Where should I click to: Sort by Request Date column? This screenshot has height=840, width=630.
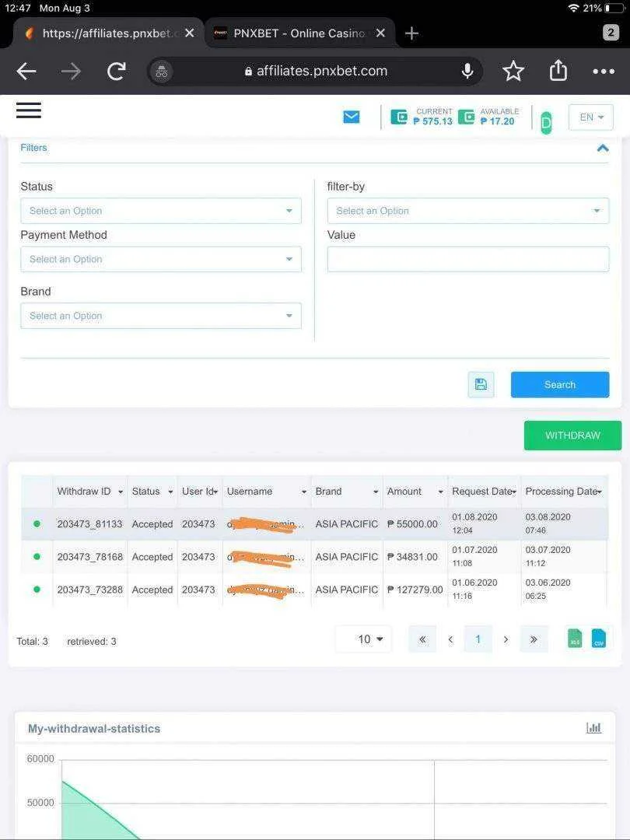(x=485, y=492)
